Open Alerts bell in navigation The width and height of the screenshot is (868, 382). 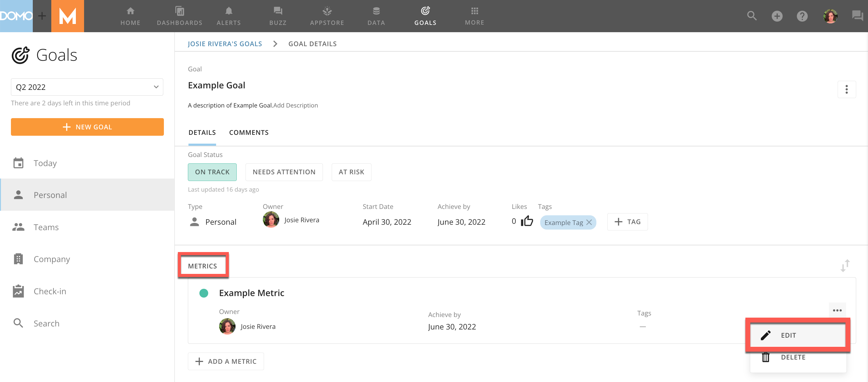(229, 16)
